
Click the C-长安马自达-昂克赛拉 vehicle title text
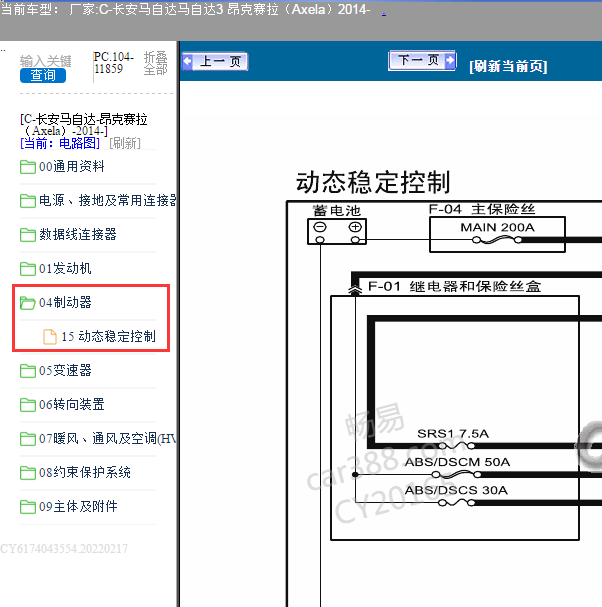click(84, 125)
